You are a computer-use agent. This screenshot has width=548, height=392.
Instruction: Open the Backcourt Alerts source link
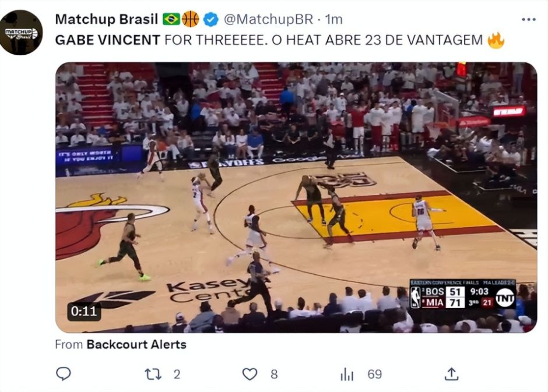click(x=136, y=344)
